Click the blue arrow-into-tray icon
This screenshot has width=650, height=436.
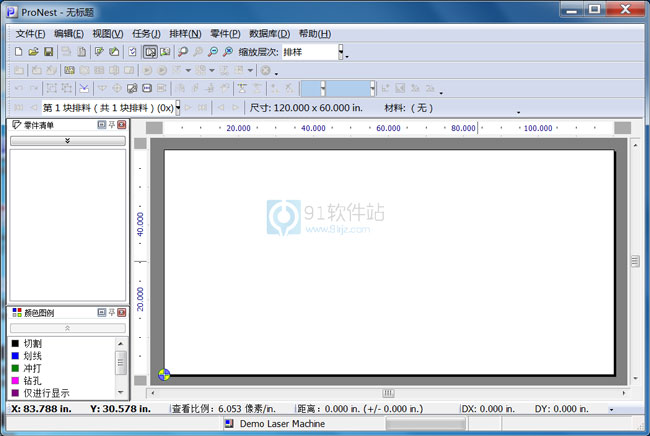point(84,88)
